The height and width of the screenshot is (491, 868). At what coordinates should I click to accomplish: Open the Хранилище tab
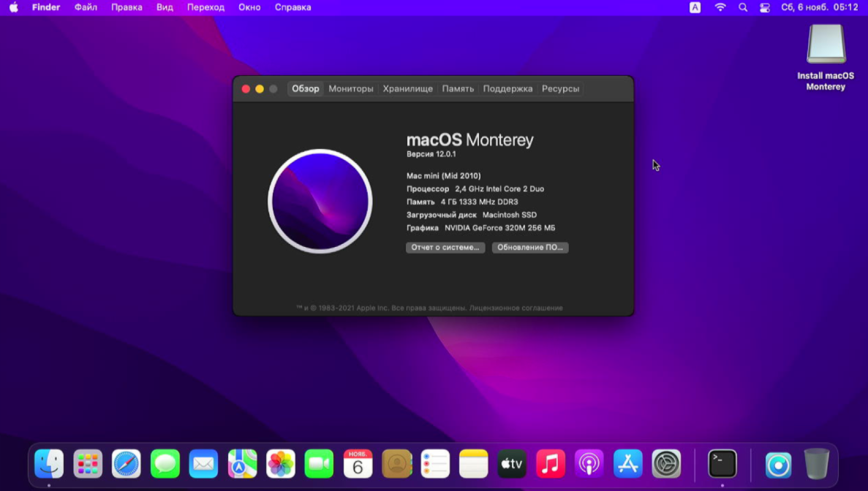(408, 88)
